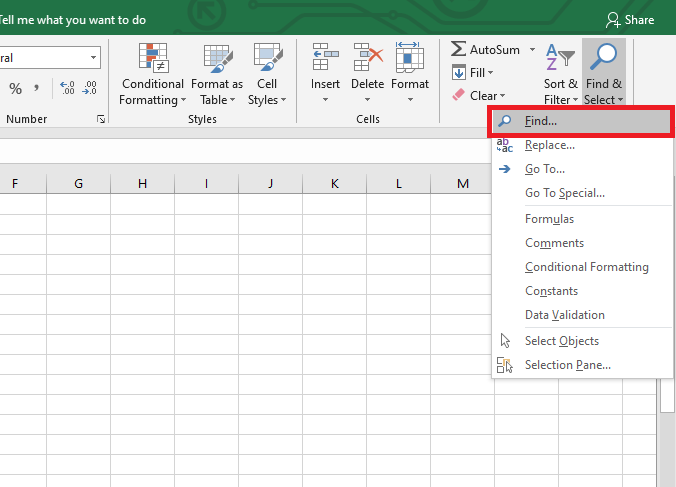Select Replace... in the dropdown menu
The width and height of the screenshot is (676, 487).
coord(549,145)
